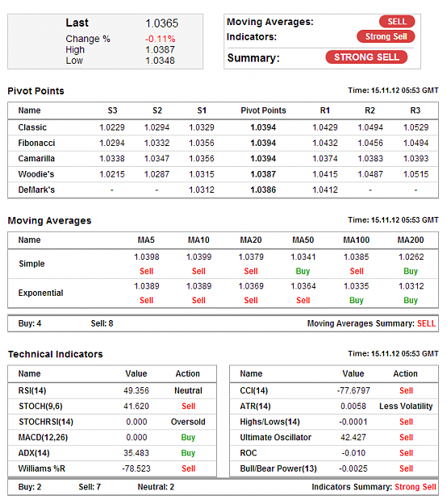Click the Buy: 4 count in Moving Averages
Viewport: 447px width, 504px height.
click(30, 323)
